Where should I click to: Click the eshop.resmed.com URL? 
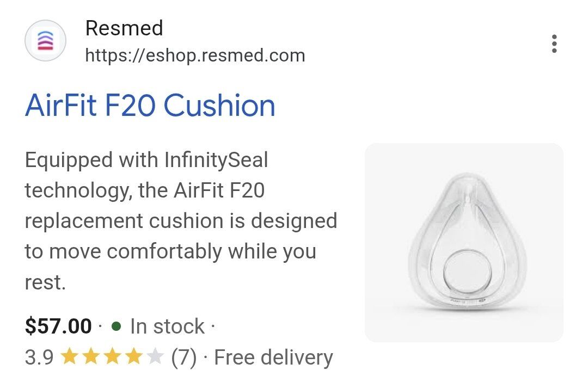pyautogui.click(x=195, y=55)
